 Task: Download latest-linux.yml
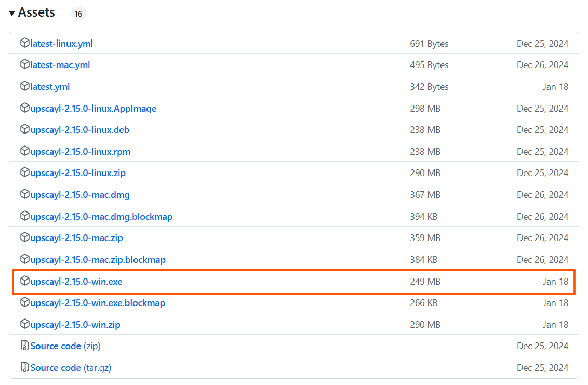click(61, 44)
